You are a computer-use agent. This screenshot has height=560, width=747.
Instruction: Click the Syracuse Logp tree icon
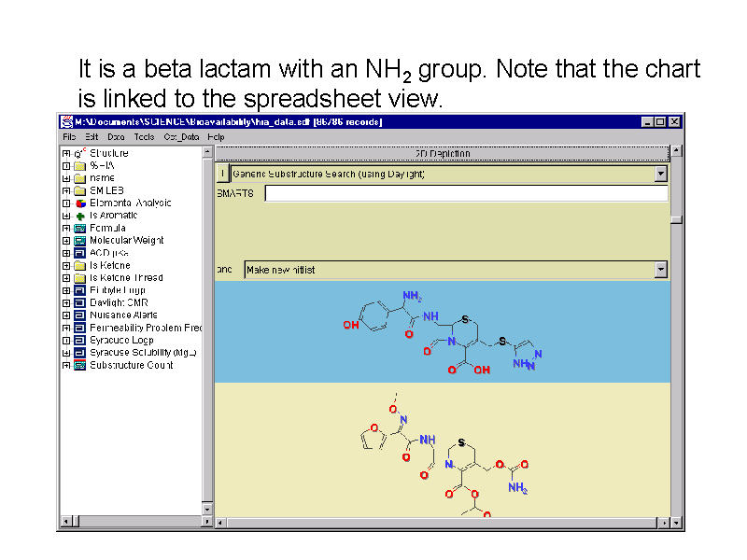79,341
